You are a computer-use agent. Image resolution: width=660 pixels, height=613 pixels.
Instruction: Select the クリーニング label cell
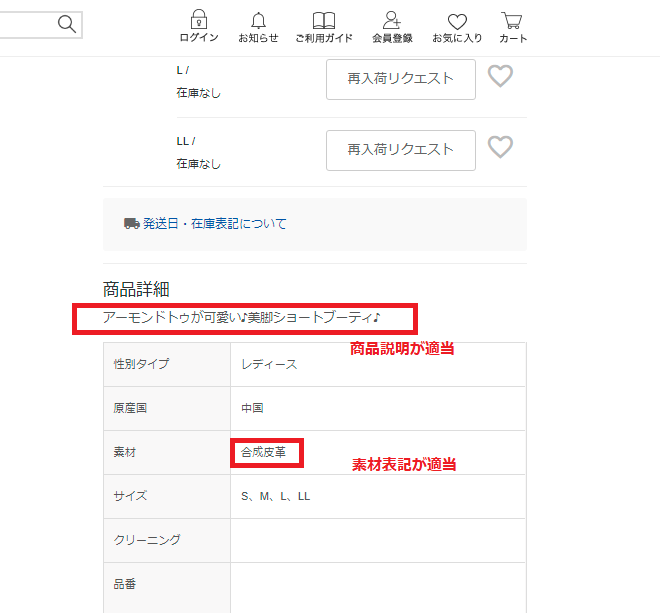click(167, 540)
